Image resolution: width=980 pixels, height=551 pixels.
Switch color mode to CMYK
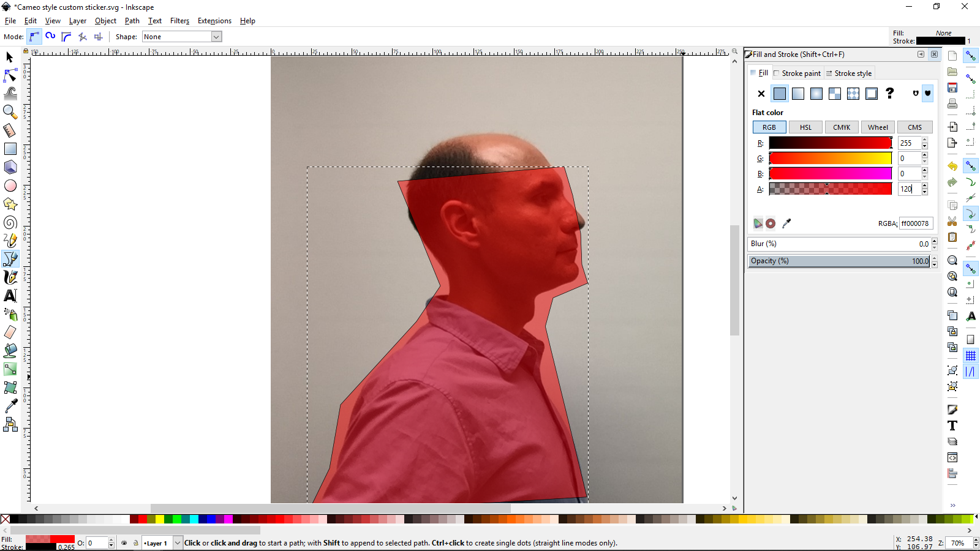point(842,127)
